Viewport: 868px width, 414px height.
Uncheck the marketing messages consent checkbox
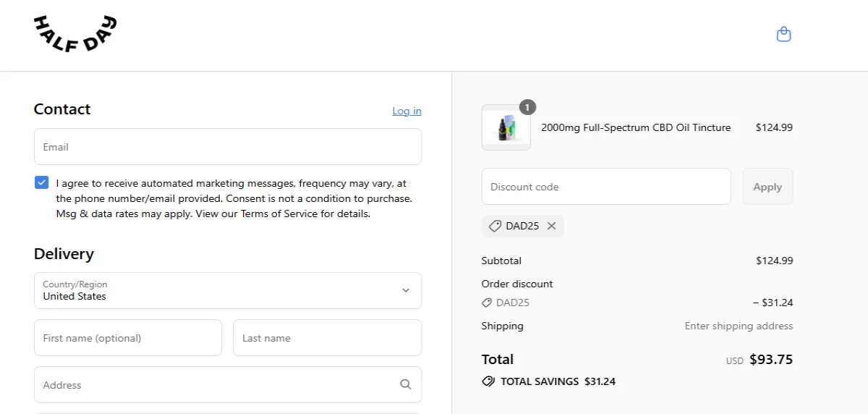(41, 182)
